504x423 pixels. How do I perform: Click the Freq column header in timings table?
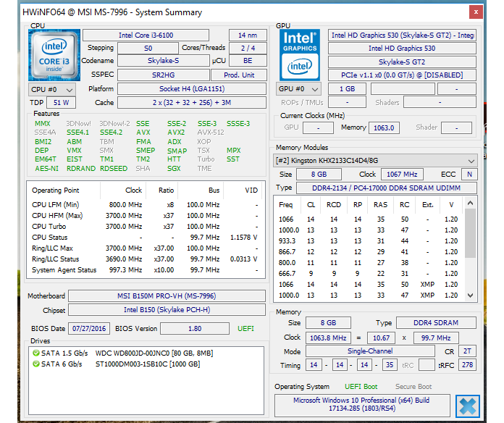click(x=286, y=205)
